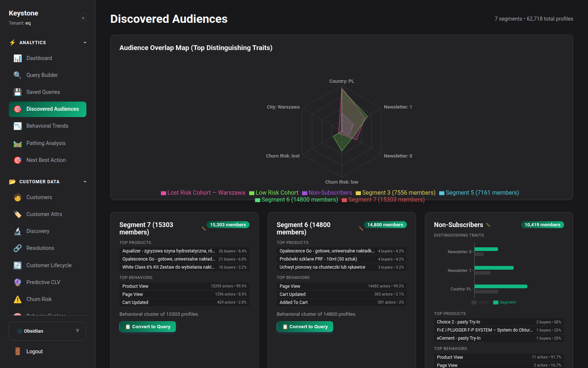Open the Saved Queries floppy icon

18,92
